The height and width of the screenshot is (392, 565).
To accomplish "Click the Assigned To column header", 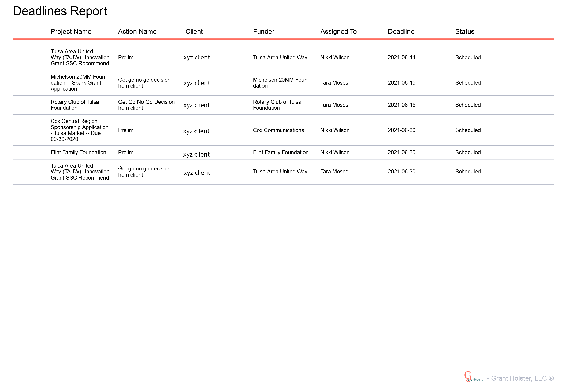I will 338,31.
